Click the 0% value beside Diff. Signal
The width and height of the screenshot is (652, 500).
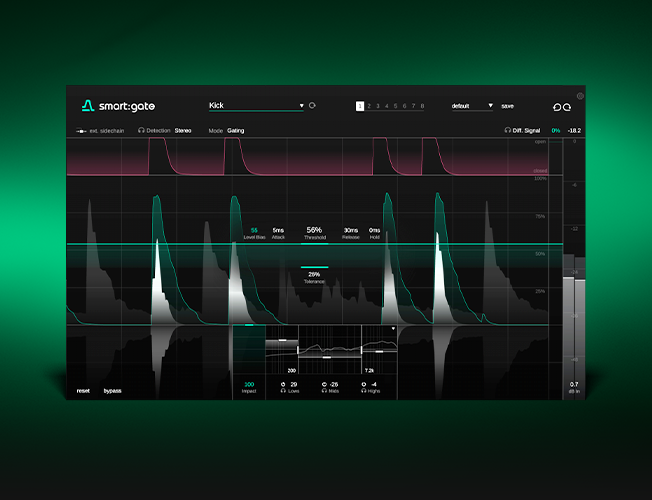(x=556, y=131)
